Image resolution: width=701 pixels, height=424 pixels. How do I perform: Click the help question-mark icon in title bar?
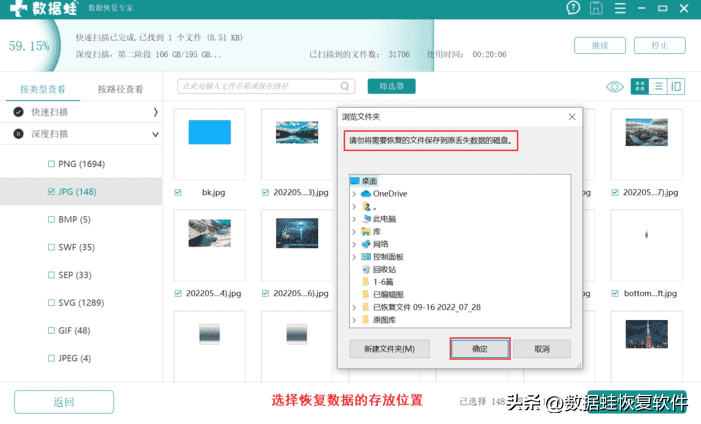(573, 8)
